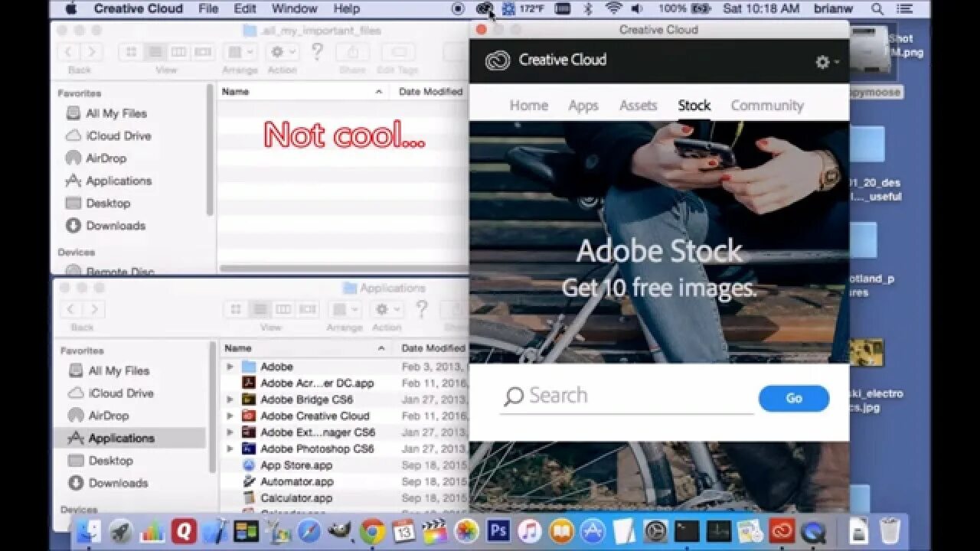Expand the Adobe Creative Cloud folder
Image resolution: width=980 pixels, height=551 pixels.
[x=230, y=416]
